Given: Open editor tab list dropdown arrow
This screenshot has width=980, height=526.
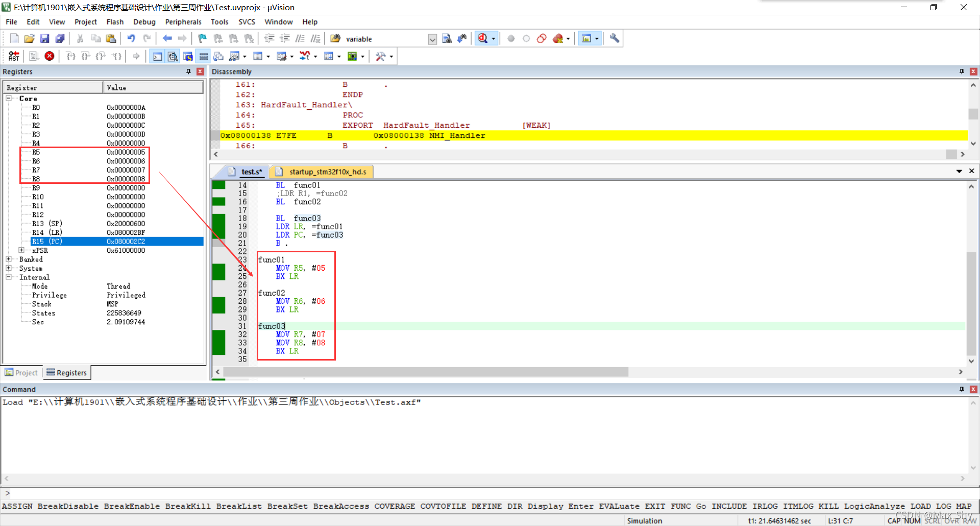Looking at the screenshot, I should 959,171.
